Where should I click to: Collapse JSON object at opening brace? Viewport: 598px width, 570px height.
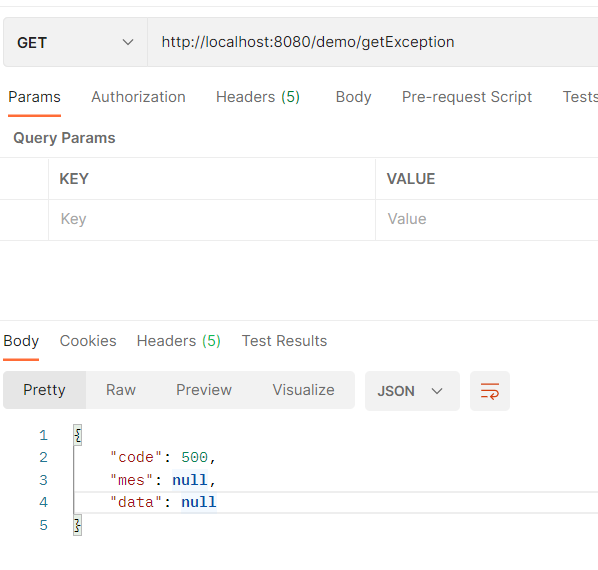(77, 435)
